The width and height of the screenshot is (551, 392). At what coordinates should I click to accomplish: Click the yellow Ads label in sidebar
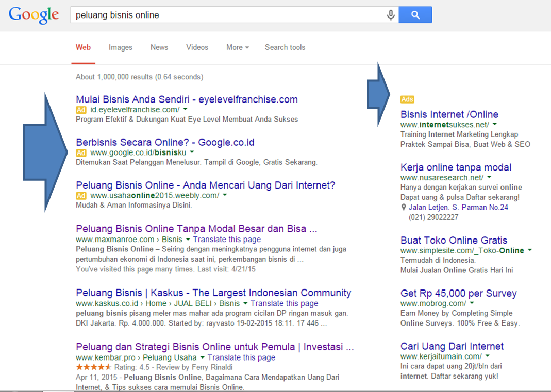click(407, 99)
